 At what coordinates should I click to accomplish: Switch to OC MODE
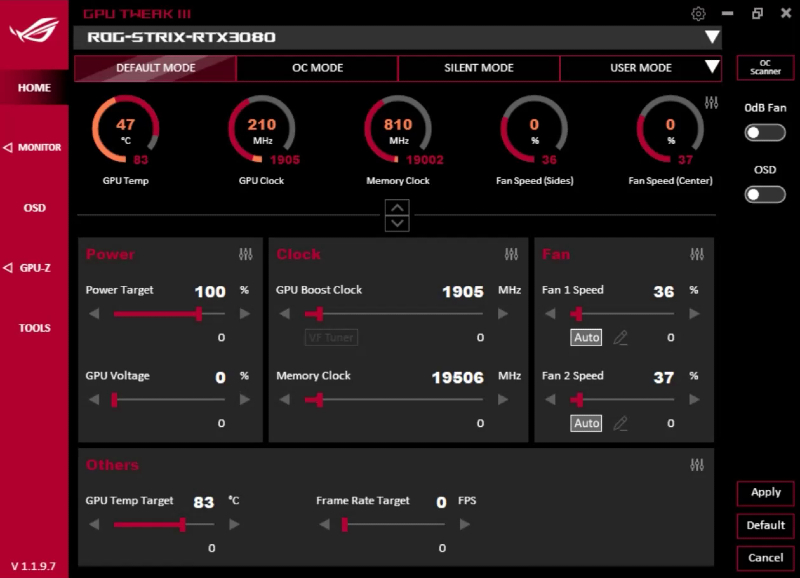click(317, 68)
